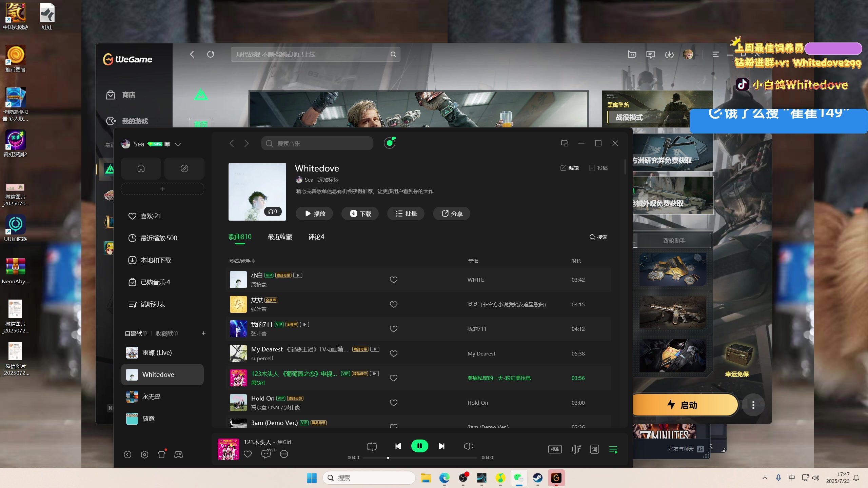Click WeGame refresh icon
The height and width of the screenshot is (488, 868).
211,54
